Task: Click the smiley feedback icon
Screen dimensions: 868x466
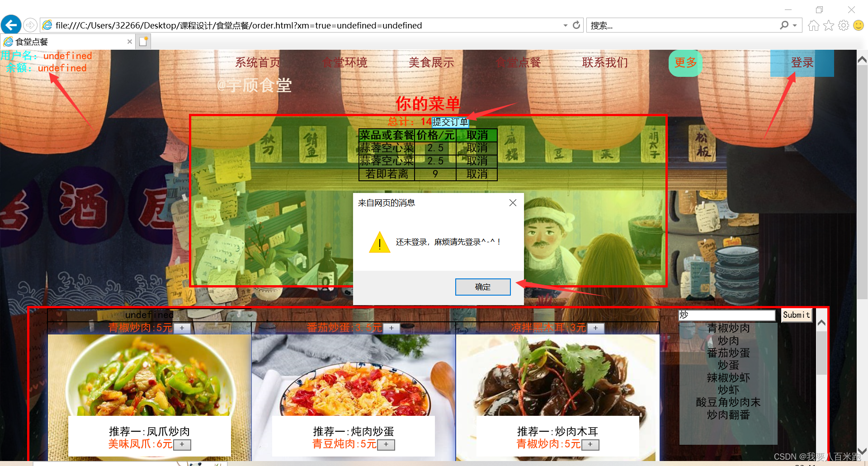Action: [859, 25]
